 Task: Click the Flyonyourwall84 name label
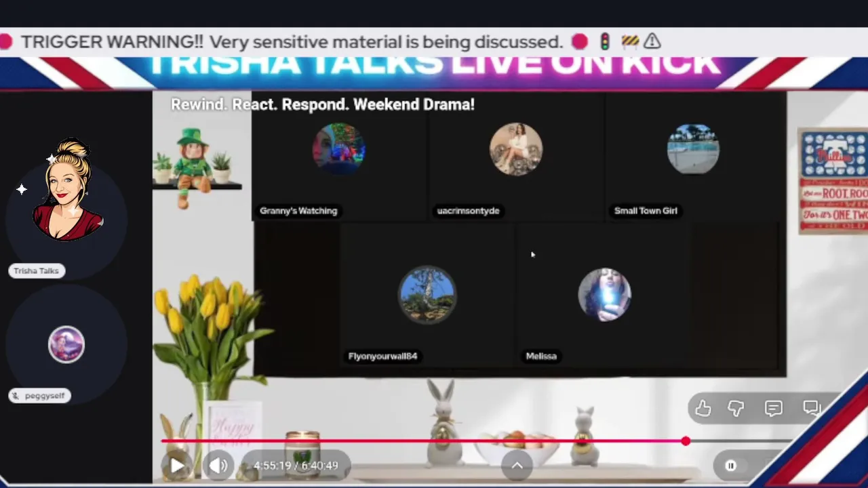tap(382, 356)
